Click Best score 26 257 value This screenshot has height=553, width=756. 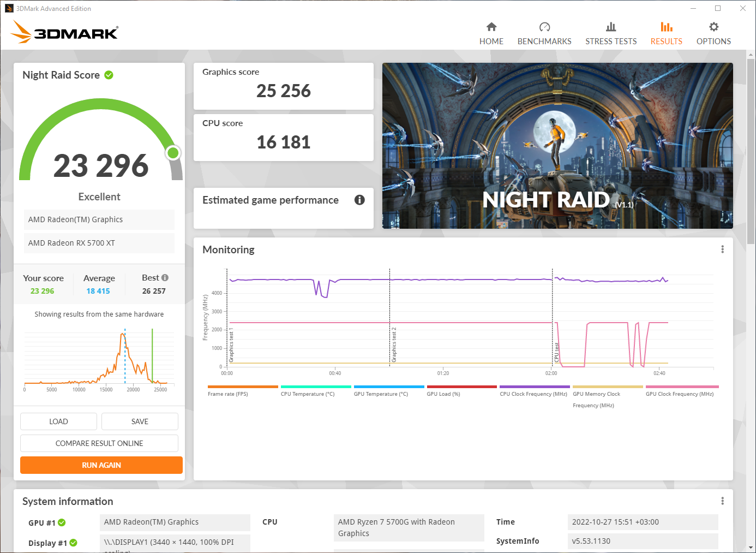[x=154, y=291]
